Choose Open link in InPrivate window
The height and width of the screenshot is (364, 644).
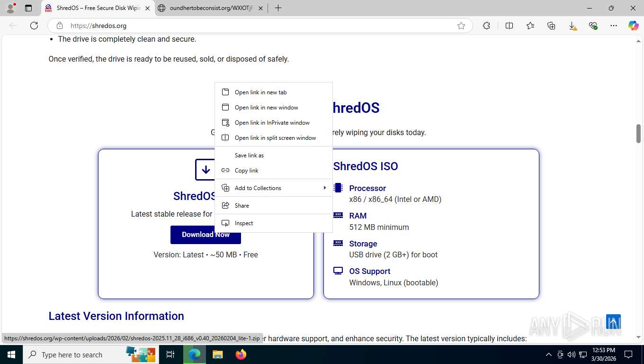tap(274, 123)
